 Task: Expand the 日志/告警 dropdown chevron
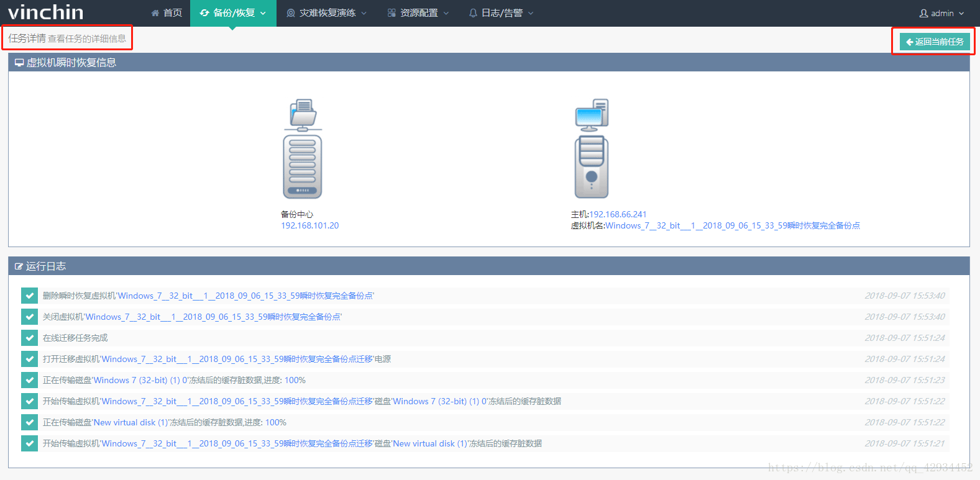[x=531, y=13]
